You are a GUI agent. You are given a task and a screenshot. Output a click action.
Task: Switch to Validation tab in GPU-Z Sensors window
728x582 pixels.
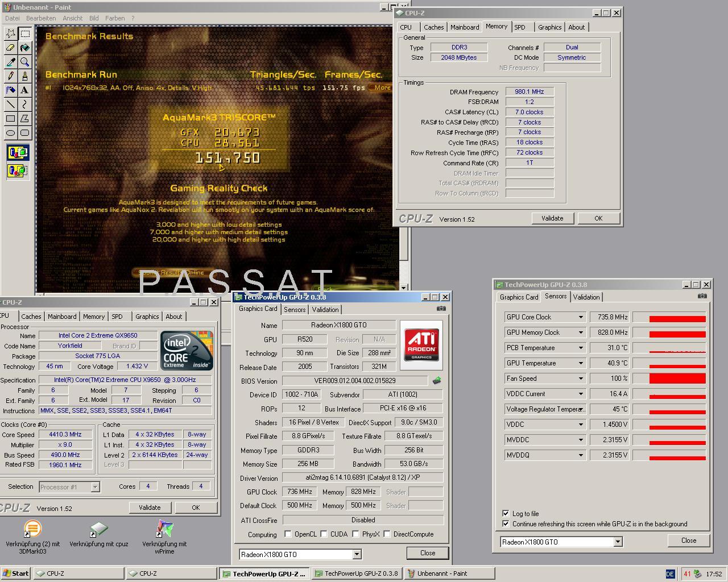[x=586, y=297]
